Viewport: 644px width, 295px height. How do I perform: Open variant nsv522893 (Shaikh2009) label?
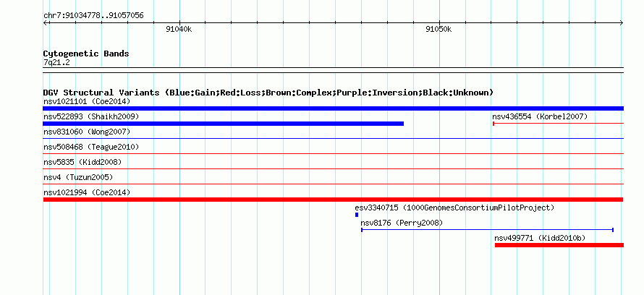(91, 116)
